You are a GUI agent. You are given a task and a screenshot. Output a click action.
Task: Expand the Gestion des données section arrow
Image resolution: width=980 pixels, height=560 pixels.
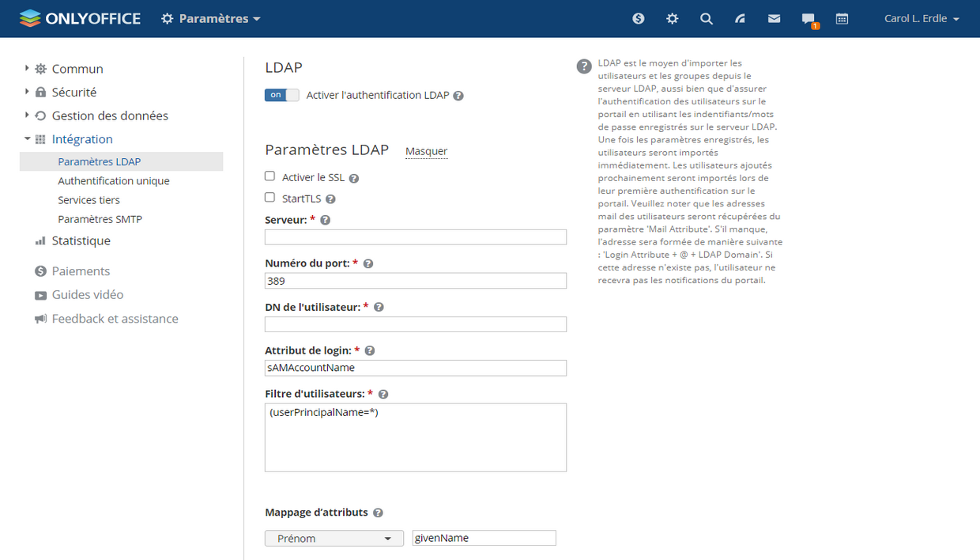coord(27,115)
